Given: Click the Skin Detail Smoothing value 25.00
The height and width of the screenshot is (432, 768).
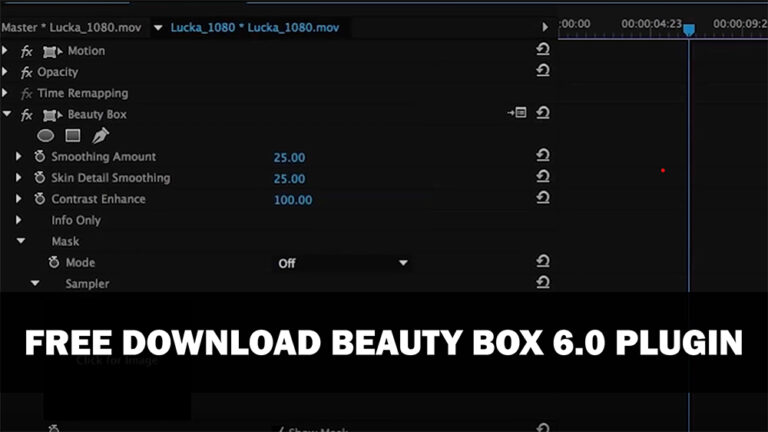Looking at the screenshot, I should click(x=289, y=179).
